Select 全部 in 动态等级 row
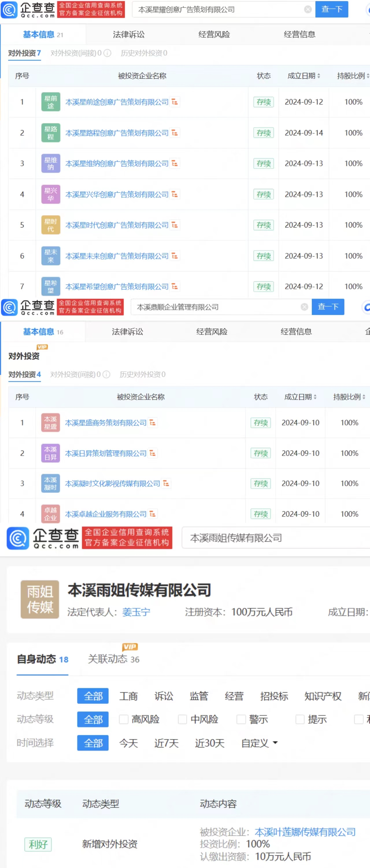The height and width of the screenshot is (868, 370). click(x=93, y=719)
